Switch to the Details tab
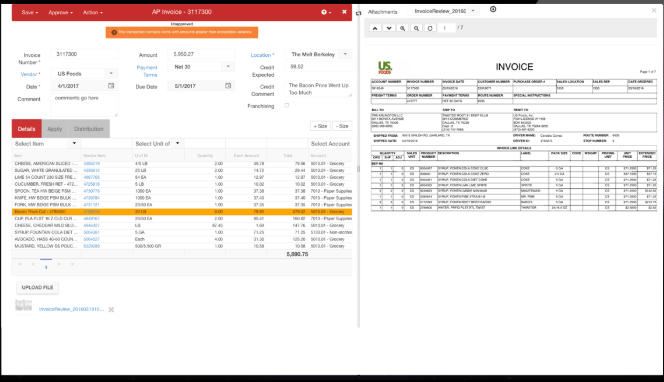 point(27,129)
